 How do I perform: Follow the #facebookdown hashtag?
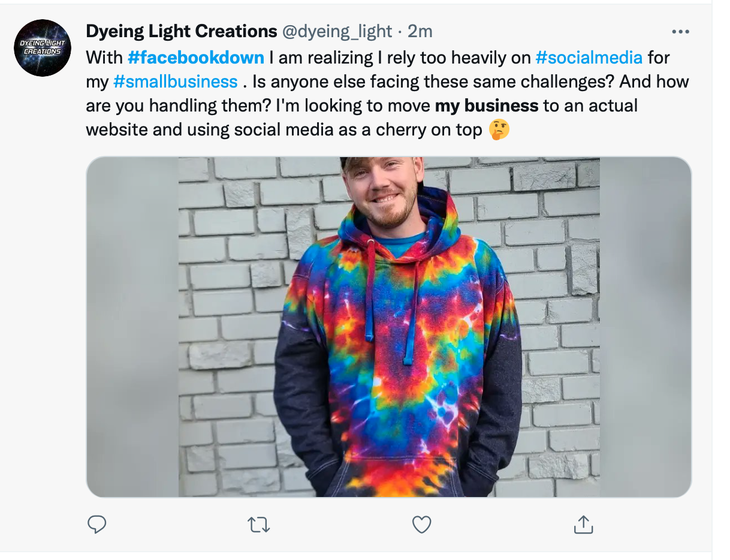(195, 58)
